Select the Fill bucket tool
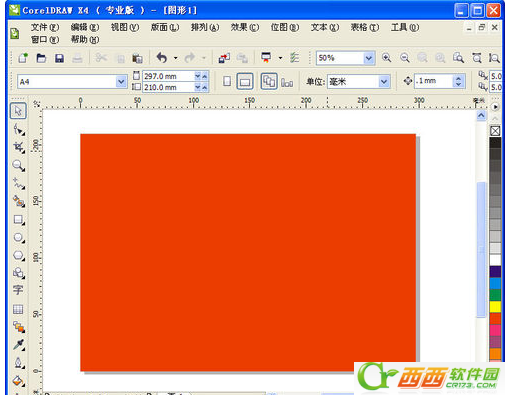The image size is (505, 395). (x=18, y=381)
